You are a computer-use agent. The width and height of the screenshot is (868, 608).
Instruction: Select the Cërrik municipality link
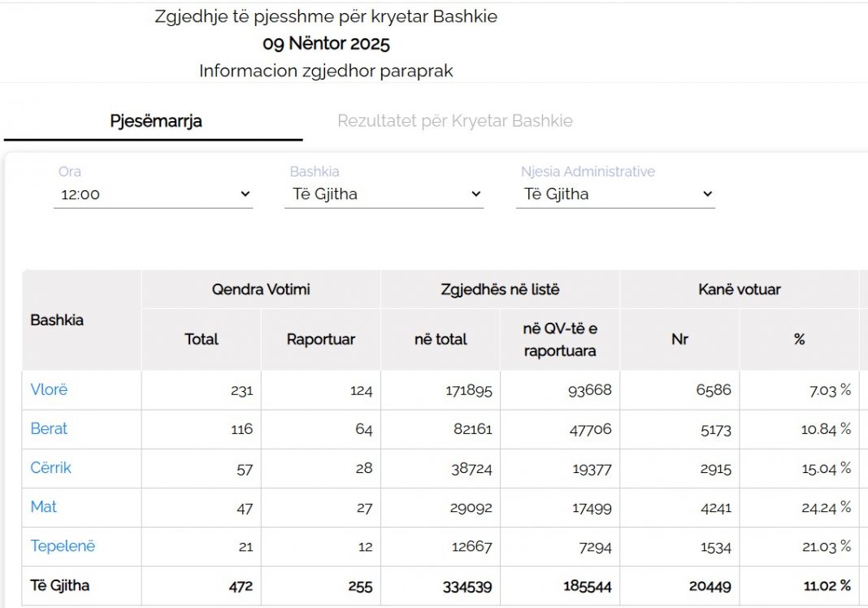(50, 468)
